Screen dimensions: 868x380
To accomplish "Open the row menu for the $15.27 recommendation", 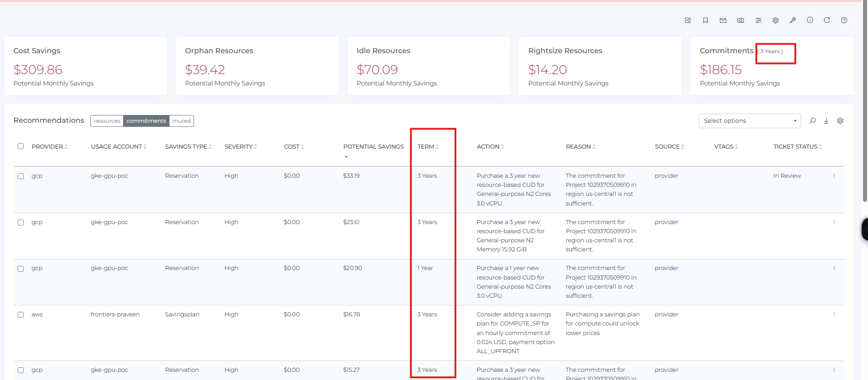I will [x=834, y=370].
